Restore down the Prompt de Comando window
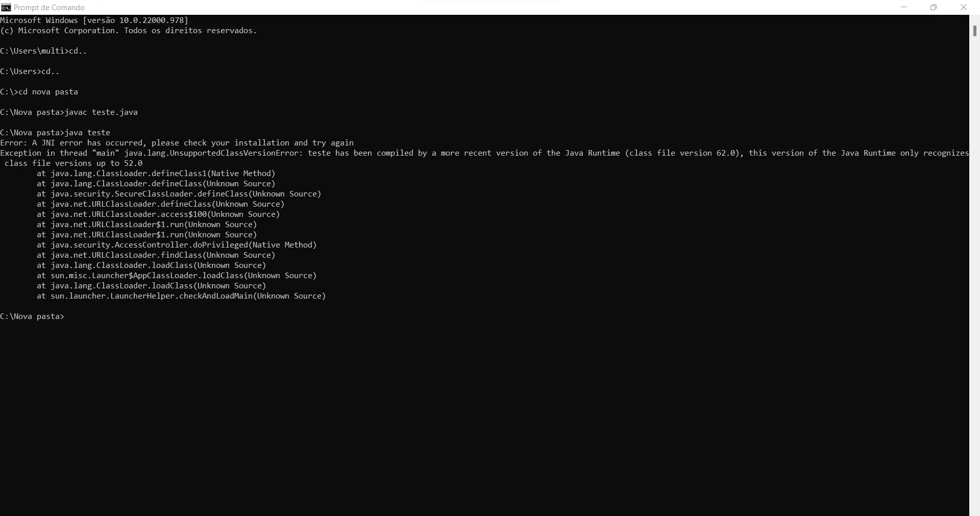The image size is (980, 516). [x=934, y=7]
